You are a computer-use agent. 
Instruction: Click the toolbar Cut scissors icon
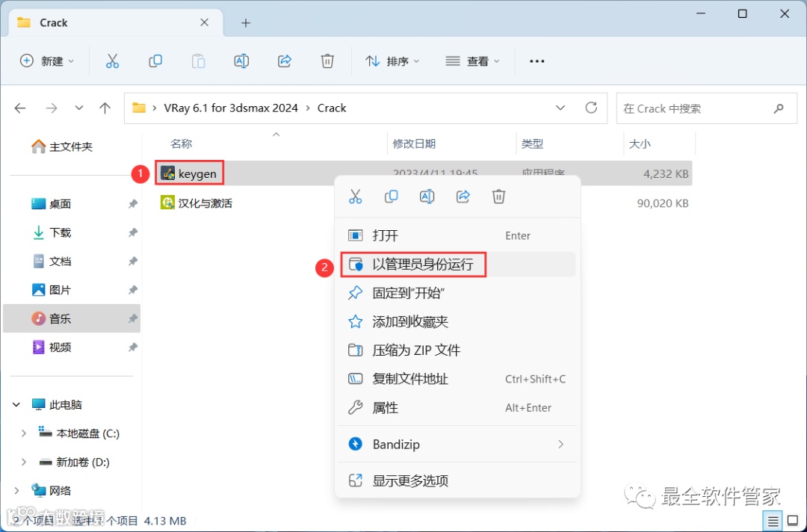[x=112, y=61]
